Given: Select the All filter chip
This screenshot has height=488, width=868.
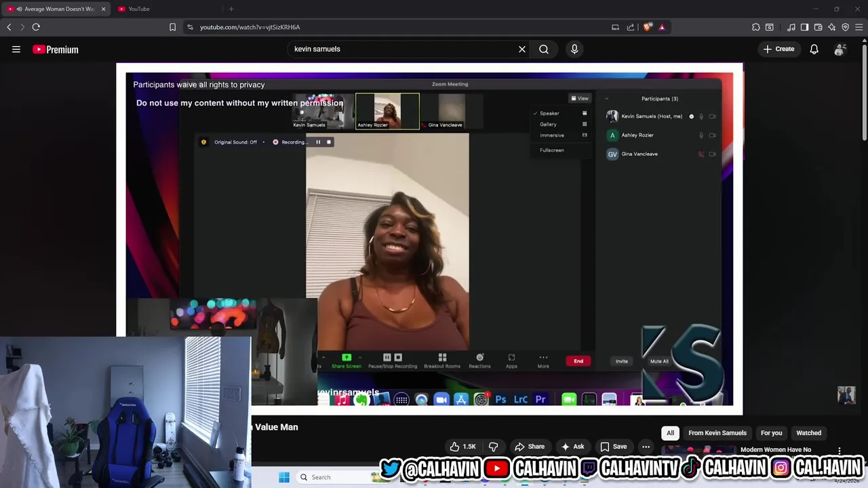Looking at the screenshot, I should (670, 433).
